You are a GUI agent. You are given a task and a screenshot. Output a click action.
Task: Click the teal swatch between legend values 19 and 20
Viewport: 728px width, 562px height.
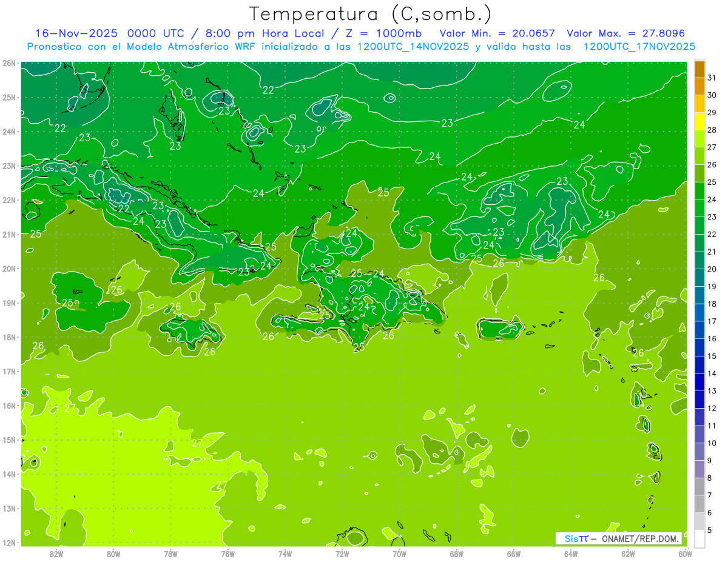[699, 278]
